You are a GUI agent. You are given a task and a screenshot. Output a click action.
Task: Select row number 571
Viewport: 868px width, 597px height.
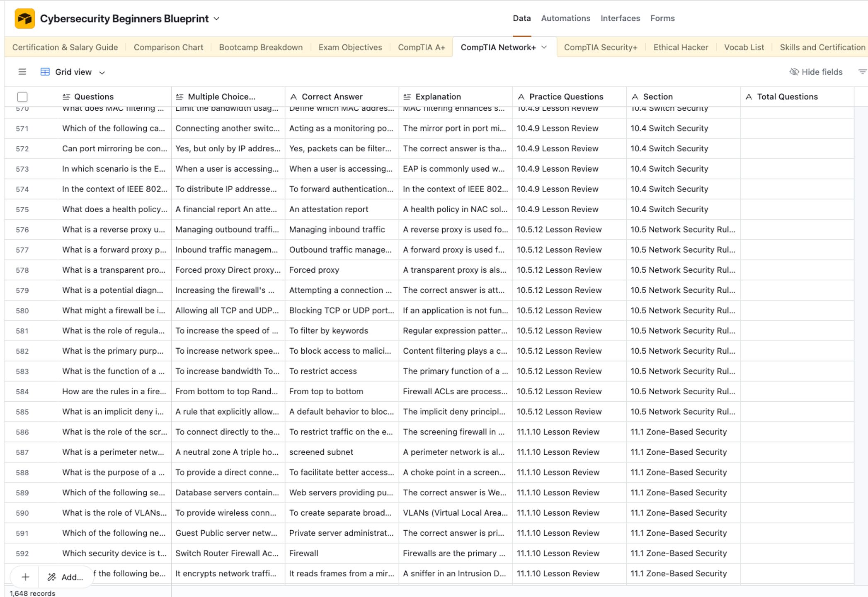22,129
